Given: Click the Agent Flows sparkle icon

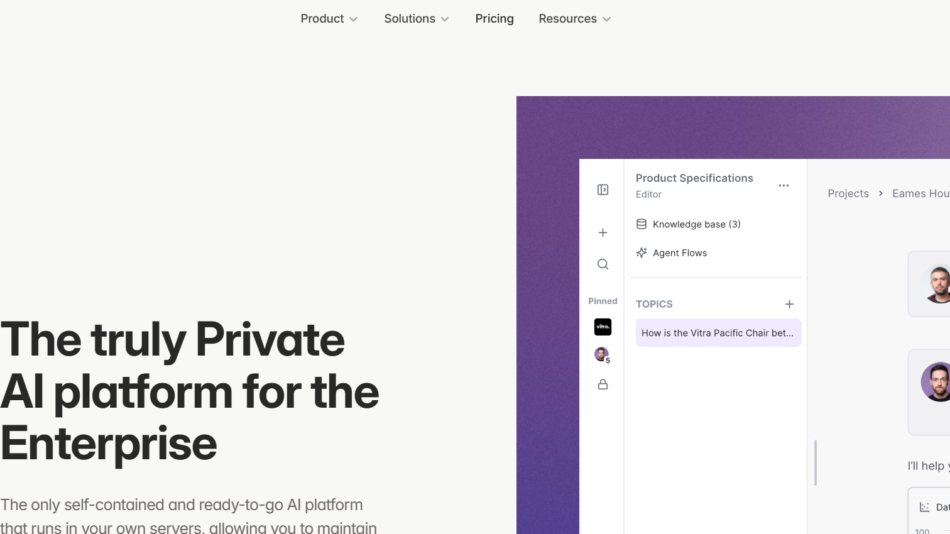Looking at the screenshot, I should (x=642, y=253).
